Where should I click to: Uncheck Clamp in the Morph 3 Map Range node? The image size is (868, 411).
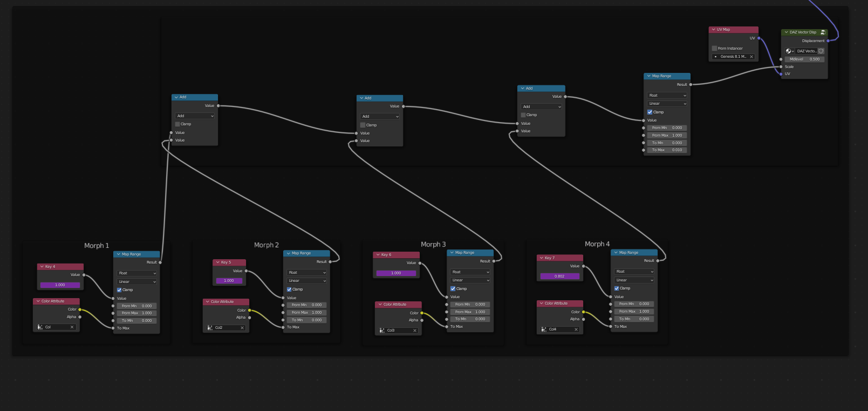point(453,289)
